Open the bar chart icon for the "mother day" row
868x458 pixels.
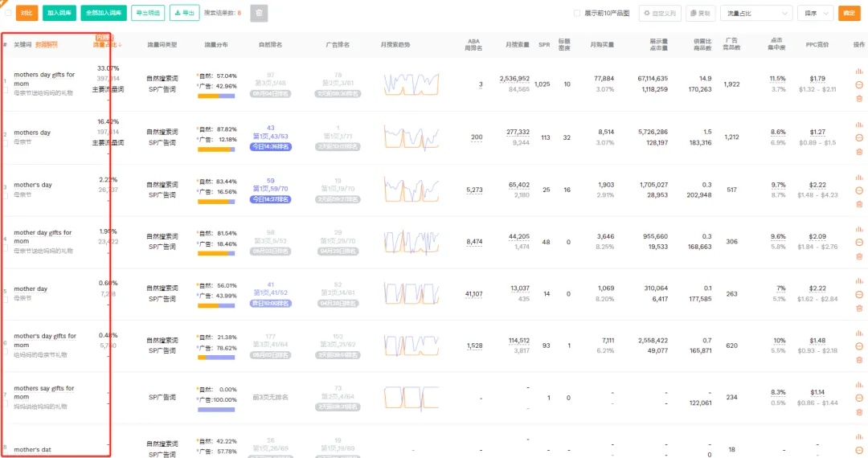(x=858, y=281)
